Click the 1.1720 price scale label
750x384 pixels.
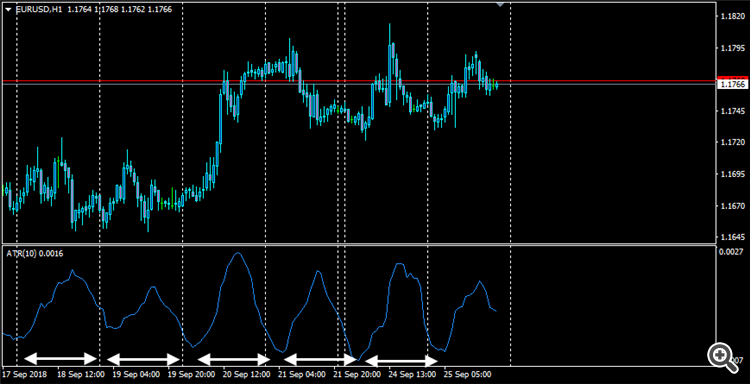[732, 143]
